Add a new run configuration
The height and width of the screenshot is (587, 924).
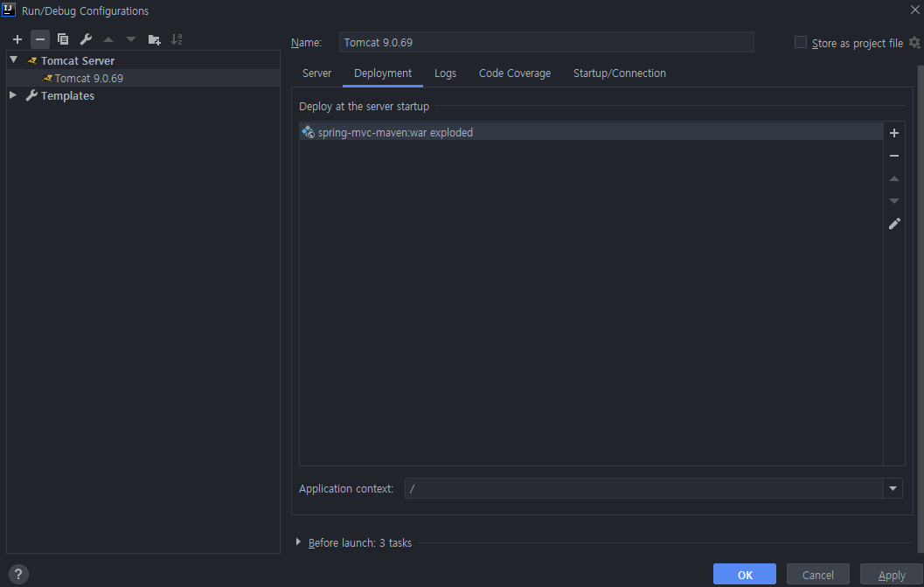(x=17, y=39)
